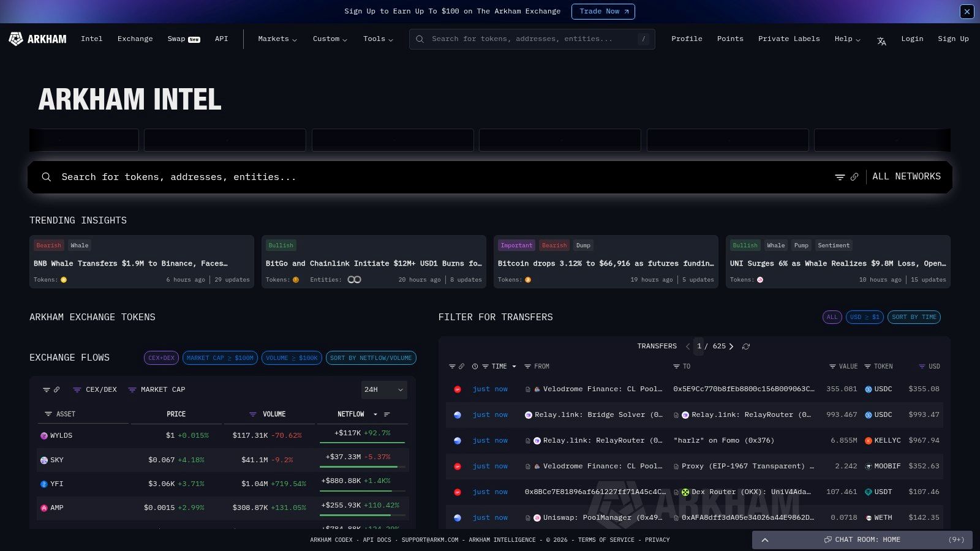Click the YFI token icon
This screenshot has width=980, height=551.
[44, 484]
